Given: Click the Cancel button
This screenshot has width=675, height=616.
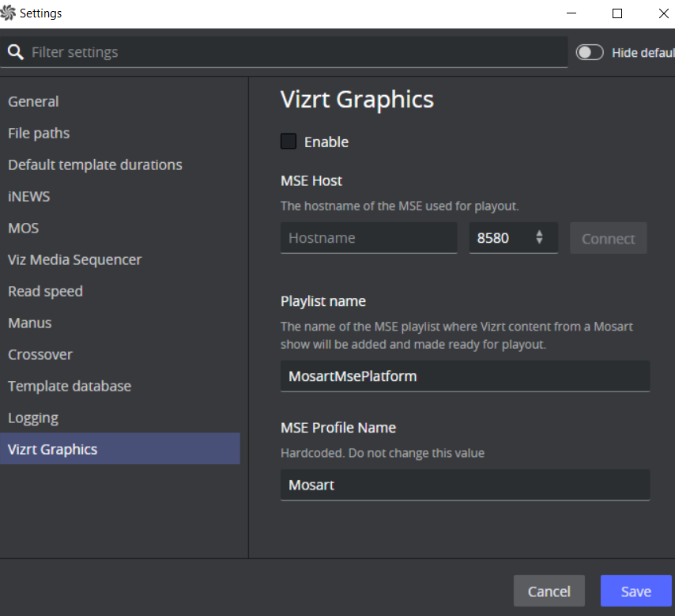Looking at the screenshot, I should (x=549, y=591).
